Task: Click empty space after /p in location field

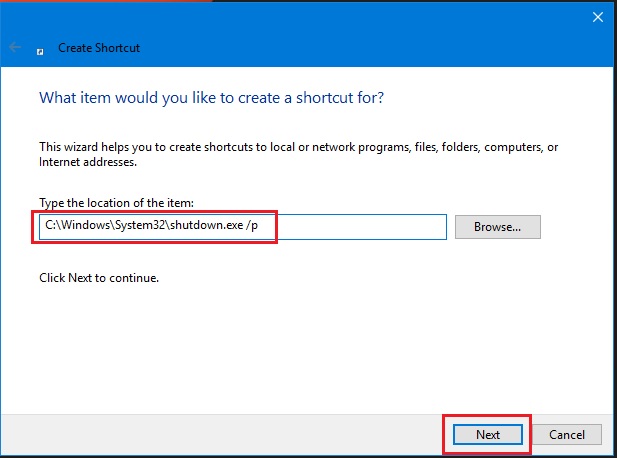Action: [360, 227]
